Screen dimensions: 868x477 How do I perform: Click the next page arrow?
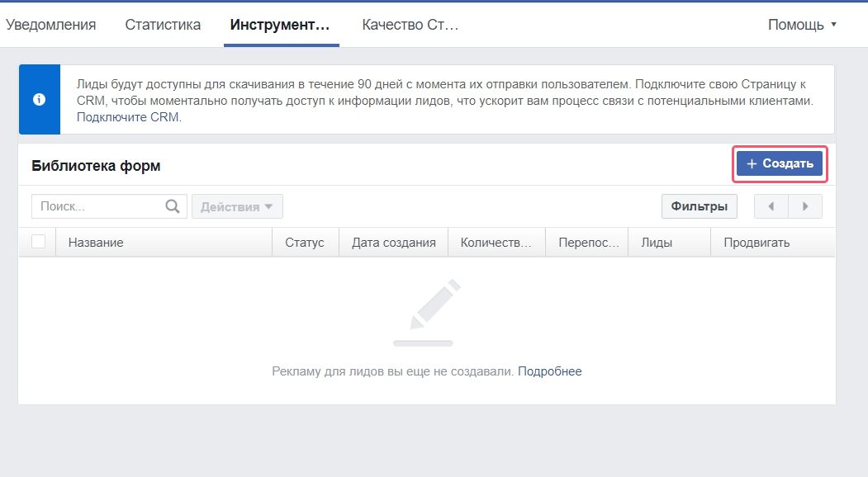point(804,205)
